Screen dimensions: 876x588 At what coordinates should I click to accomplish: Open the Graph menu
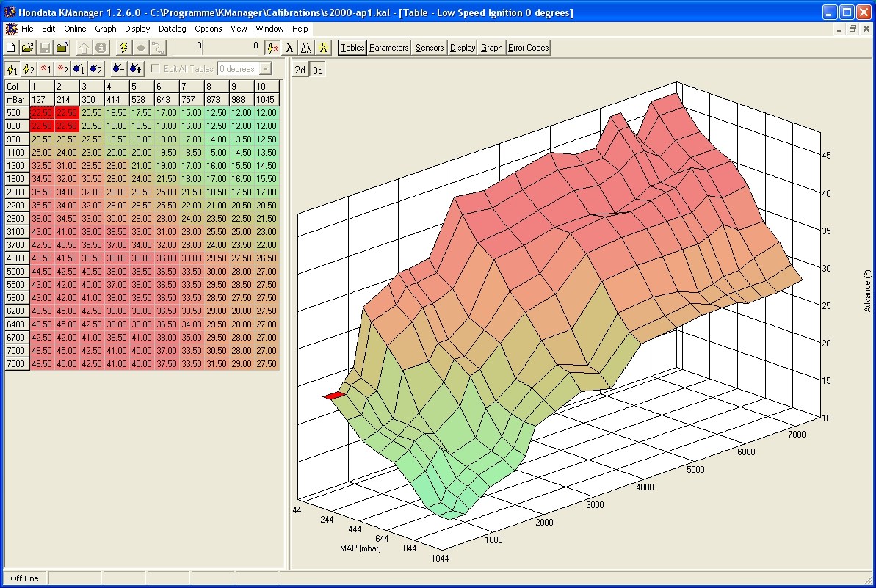point(106,29)
